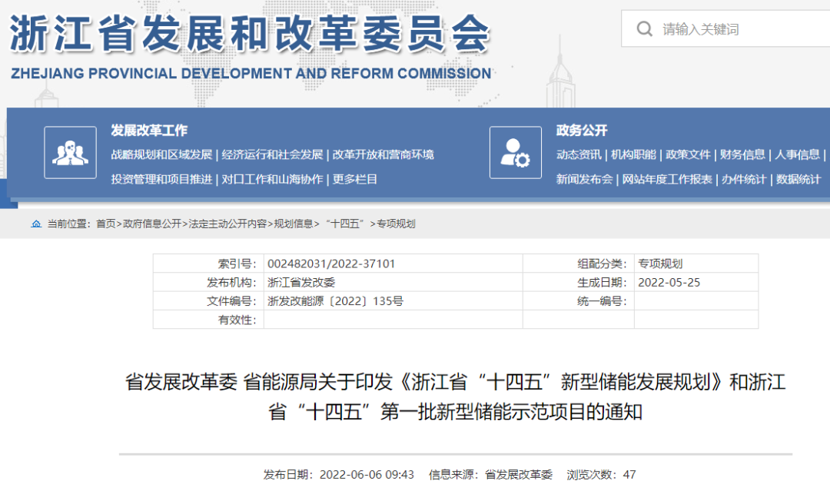Image resolution: width=830 pixels, height=504 pixels.
Task: Open 新闻发布会 link
Action: coord(584,179)
